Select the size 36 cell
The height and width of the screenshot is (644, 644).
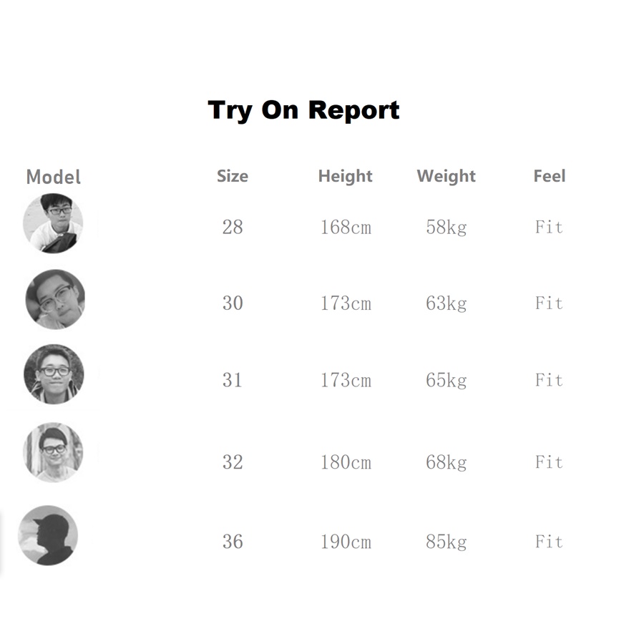233,542
